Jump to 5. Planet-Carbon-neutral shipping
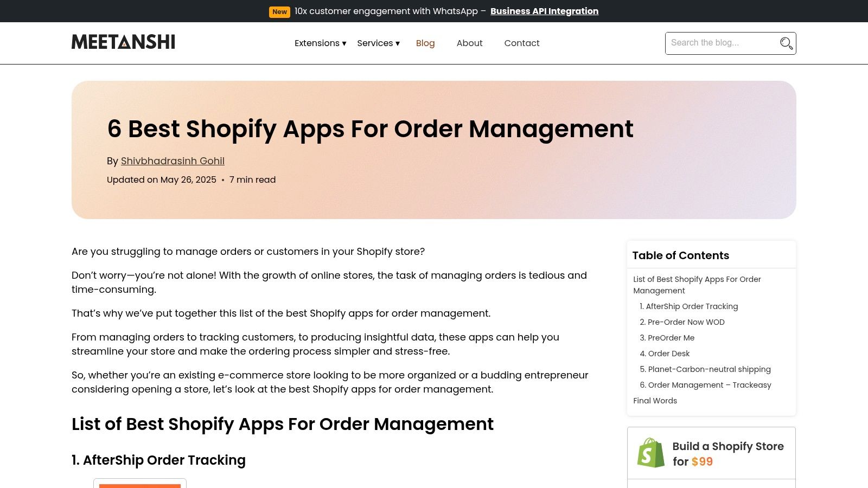 tap(705, 369)
